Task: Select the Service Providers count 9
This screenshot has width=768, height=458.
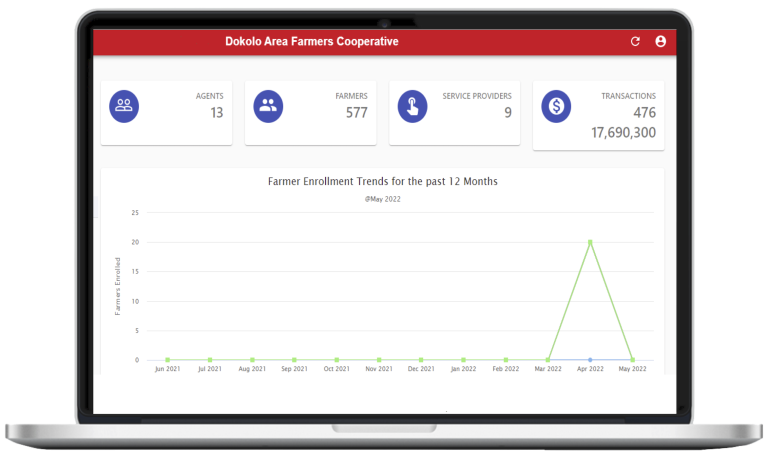Action: click(x=507, y=113)
